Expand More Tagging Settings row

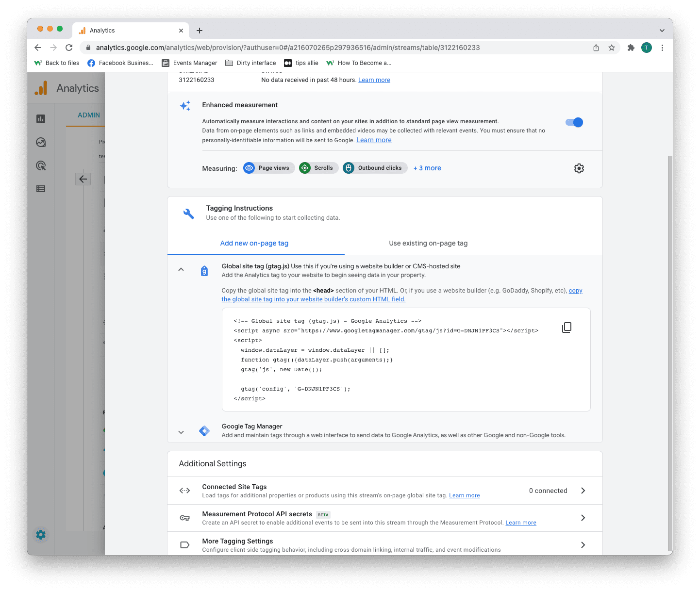583,545
